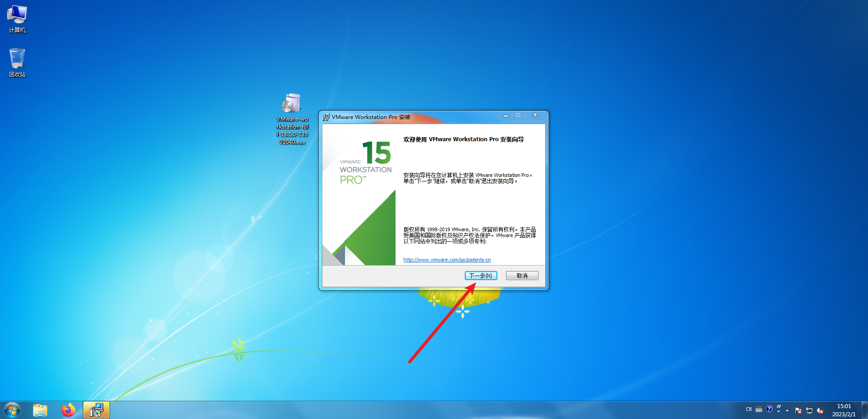Open the clock showing 15:01
This screenshot has height=419, width=868.
click(x=844, y=410)
